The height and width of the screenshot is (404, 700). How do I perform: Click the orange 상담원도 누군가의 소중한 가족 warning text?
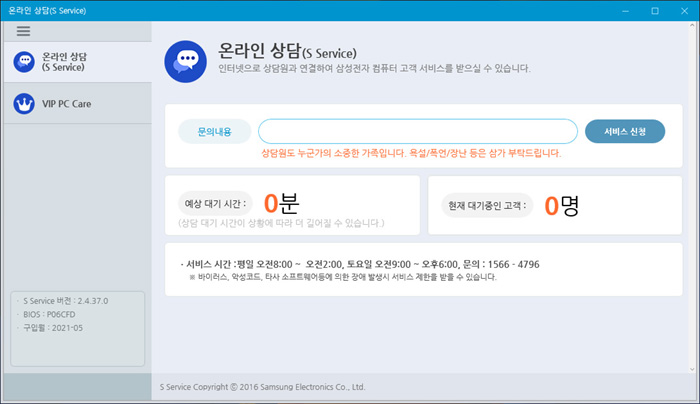pyautogui.click(x=411, y=153)
